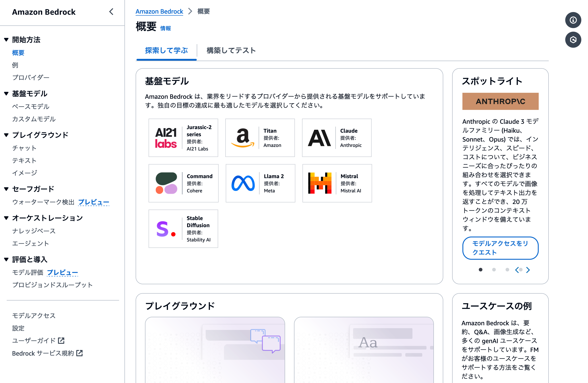
Task: Collapse the 開始方法 section
Action: (6, 39)
